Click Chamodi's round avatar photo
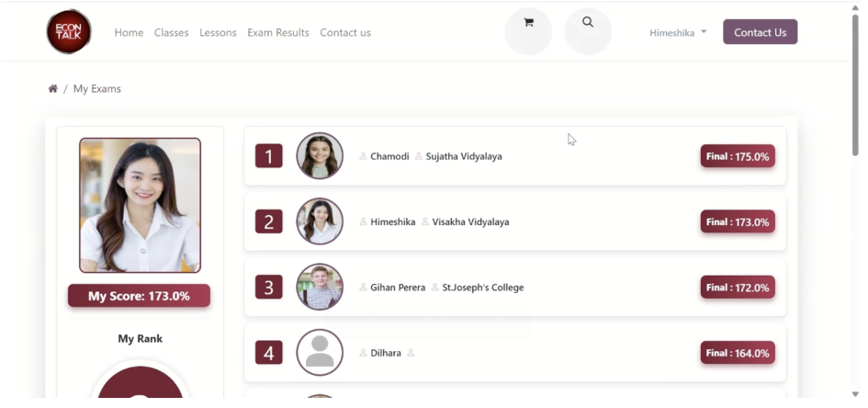Screen dimensions: 868x408 (x=320, y=156)
